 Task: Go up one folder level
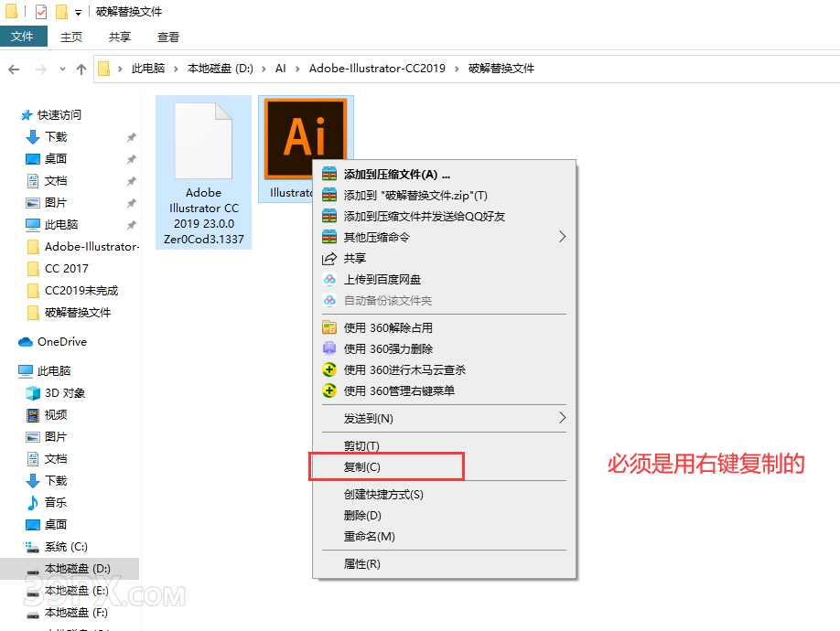tap(81, 69)
